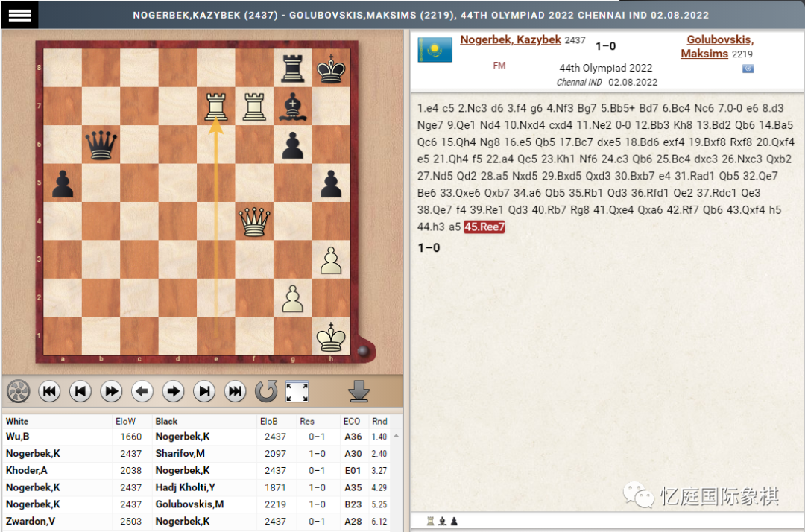Select the white king on h1
The image size is (805, 532).
[x=331, y=337]
